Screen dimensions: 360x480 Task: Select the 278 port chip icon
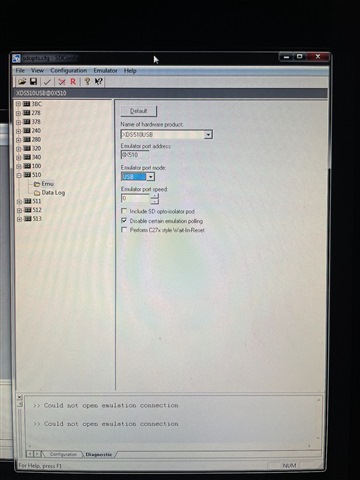27,113
